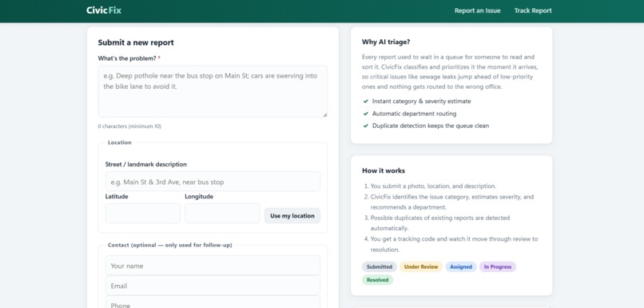Click text Duplicate detection keeps the queue clean
The width and height of the screenshot is (644, 308).
(x=431, y=126)
